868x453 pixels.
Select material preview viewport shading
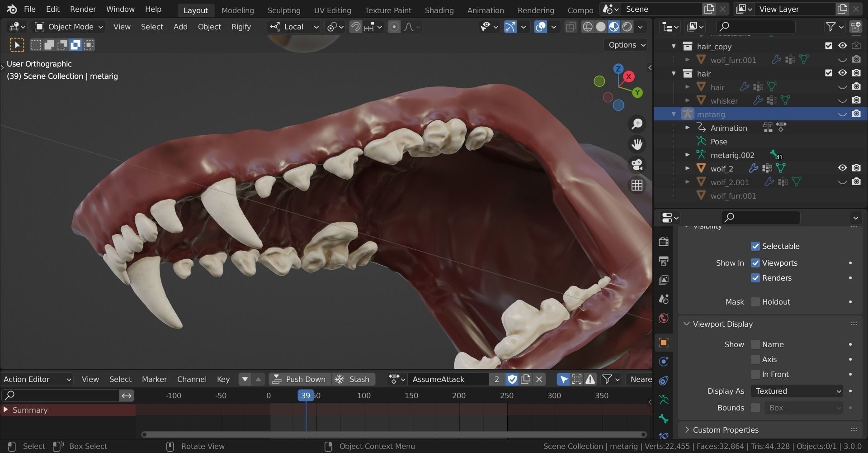613,27
